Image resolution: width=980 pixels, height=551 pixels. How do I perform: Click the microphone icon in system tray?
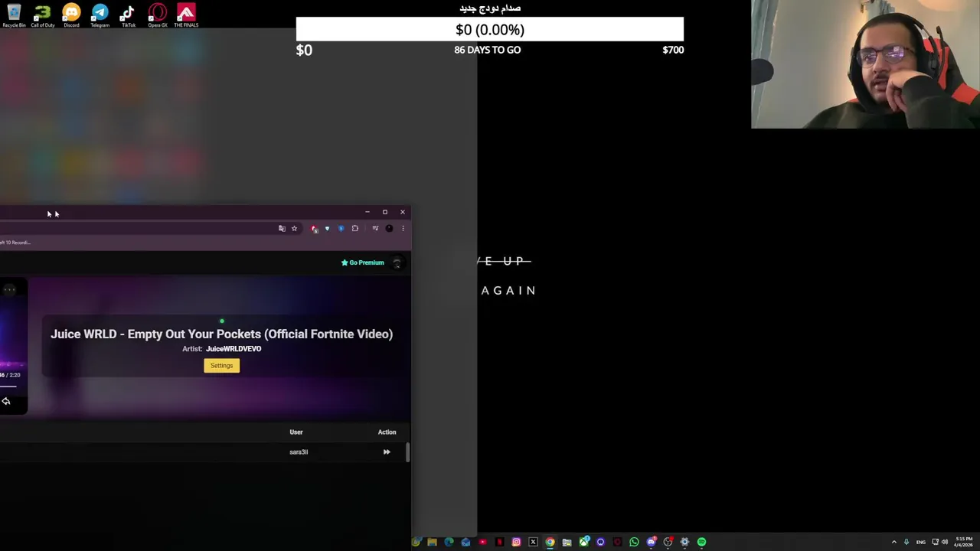(x=906, y=542)
